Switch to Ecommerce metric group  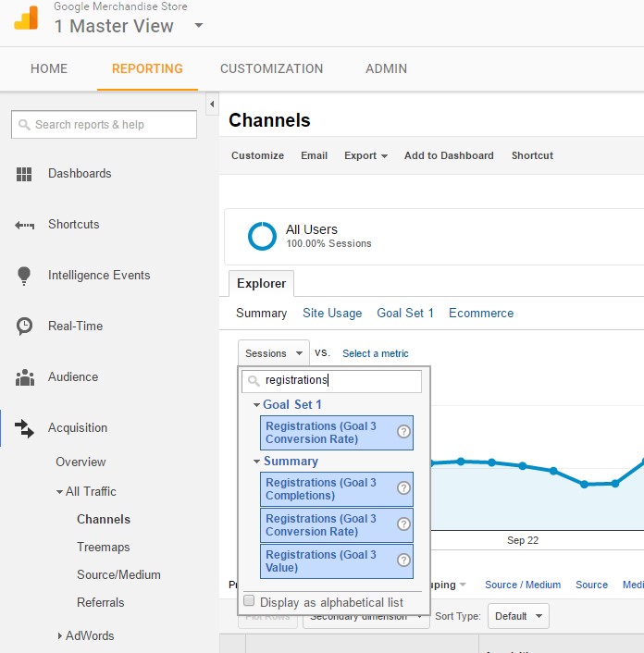coord(481,314)
